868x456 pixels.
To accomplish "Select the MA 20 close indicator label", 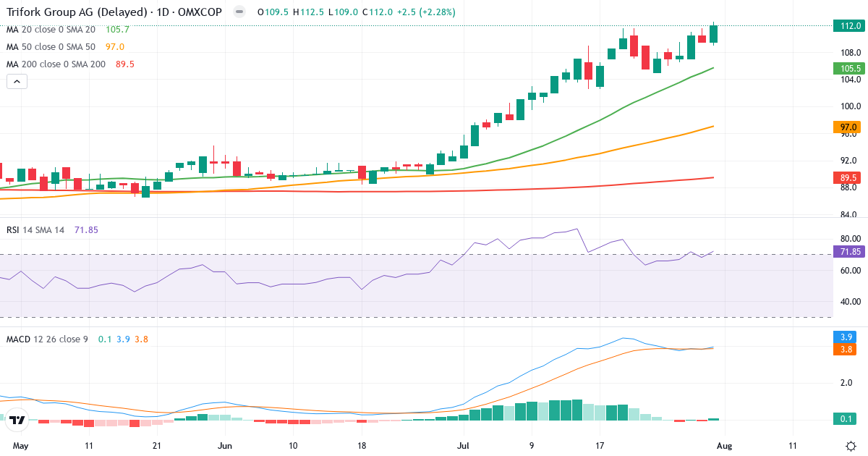I will [51, 30].
